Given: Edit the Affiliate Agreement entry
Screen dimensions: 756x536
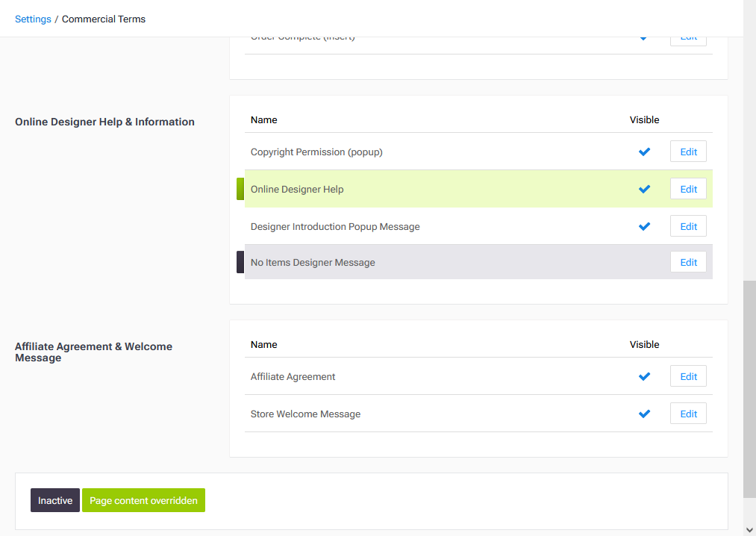Looking at the screenshot, I should coord(687,376).
